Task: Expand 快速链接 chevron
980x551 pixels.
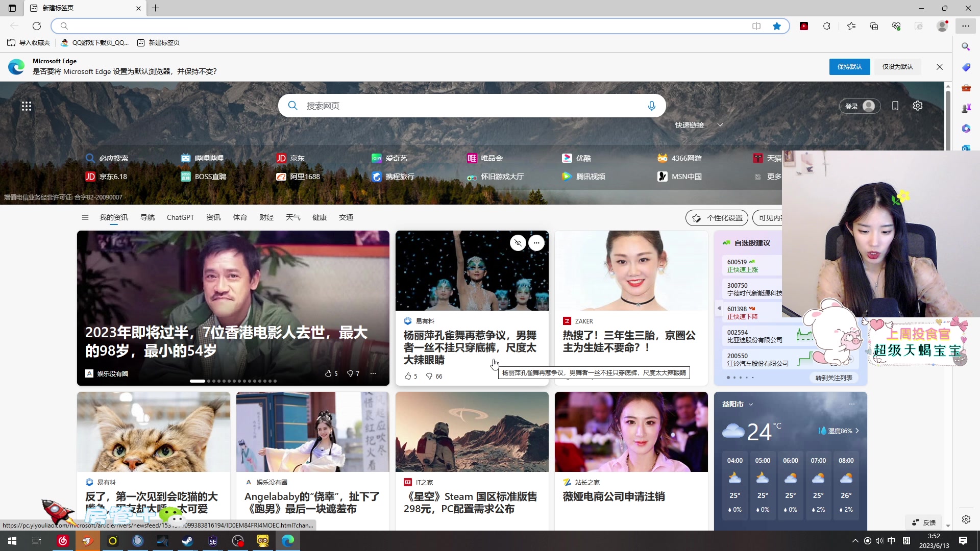Action: tap(720, 125)
